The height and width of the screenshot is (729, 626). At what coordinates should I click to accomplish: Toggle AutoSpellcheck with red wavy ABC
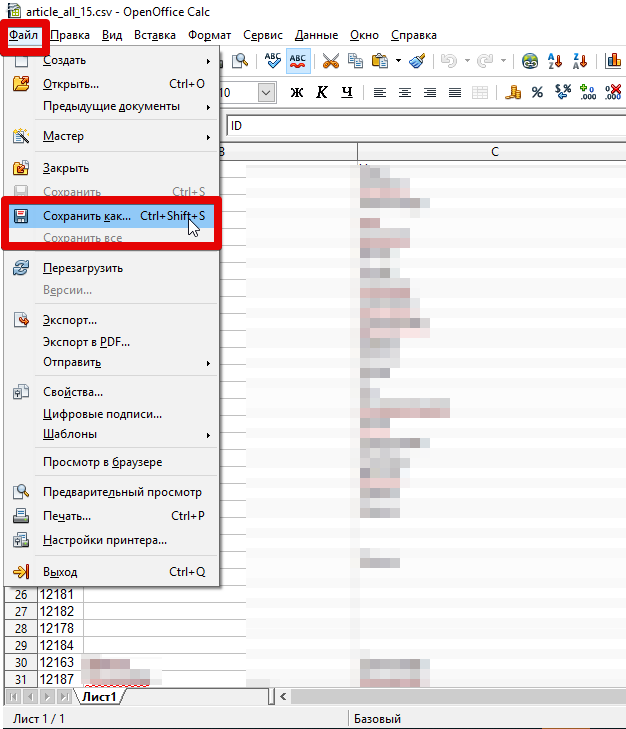298,61
